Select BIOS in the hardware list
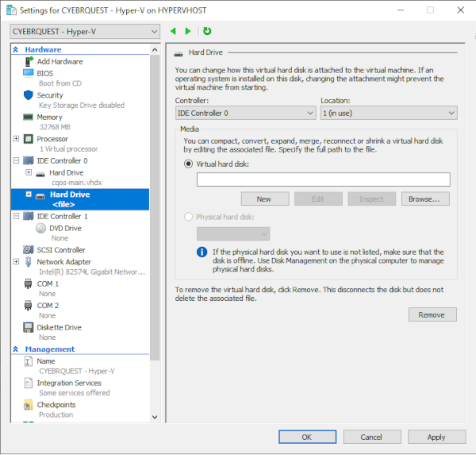Image resolution: width=476 pixels, height=455 pixels. [44, 73]
